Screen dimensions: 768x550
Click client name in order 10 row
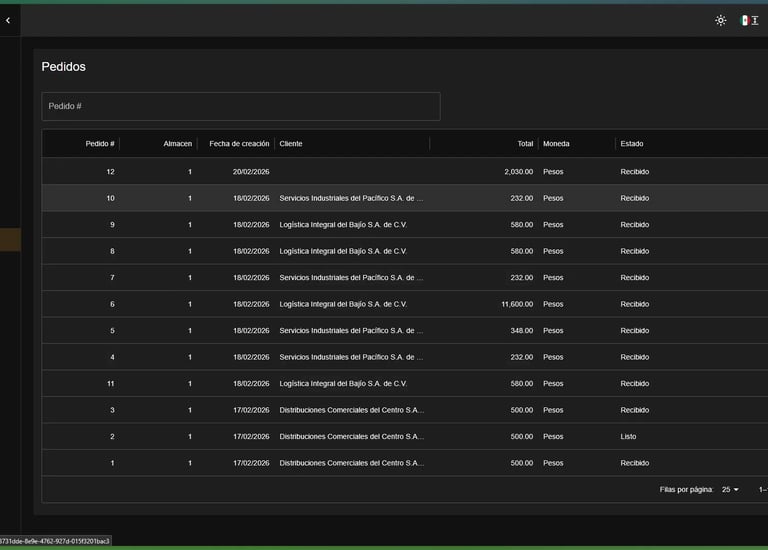pos(351,198)
